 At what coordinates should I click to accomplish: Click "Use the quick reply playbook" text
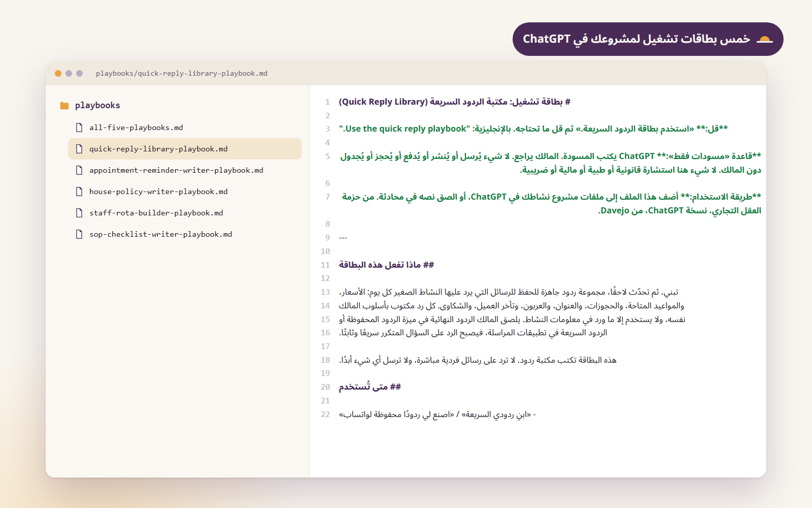coord(404,129)
